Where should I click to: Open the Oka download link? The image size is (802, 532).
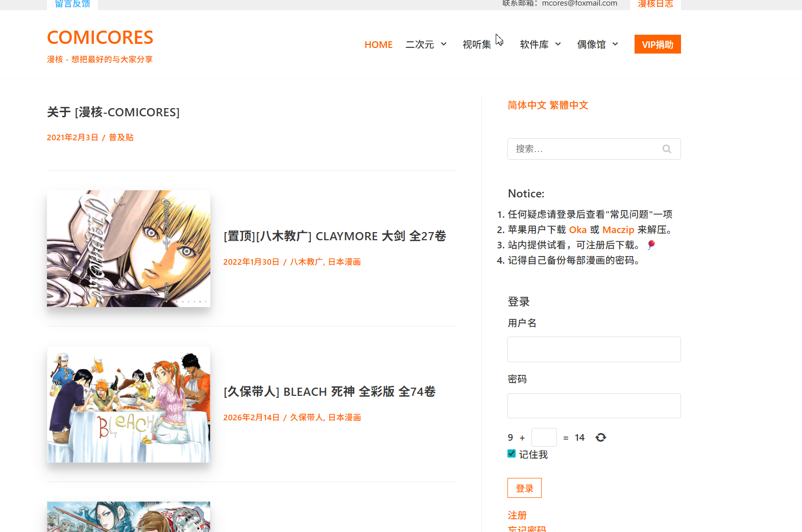pyautogui.click(x=577, y=230)
